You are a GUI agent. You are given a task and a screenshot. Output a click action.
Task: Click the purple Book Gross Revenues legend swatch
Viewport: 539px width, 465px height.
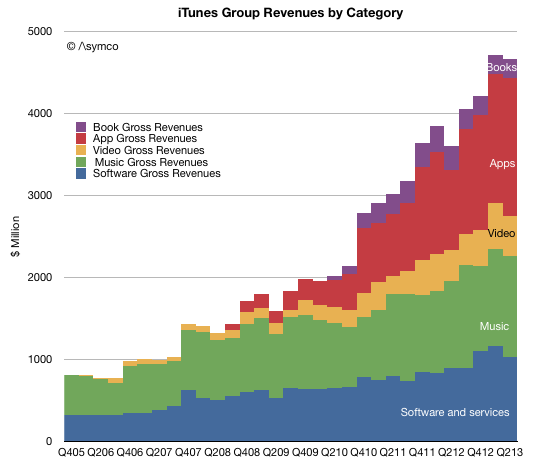[x=81, y=127]
